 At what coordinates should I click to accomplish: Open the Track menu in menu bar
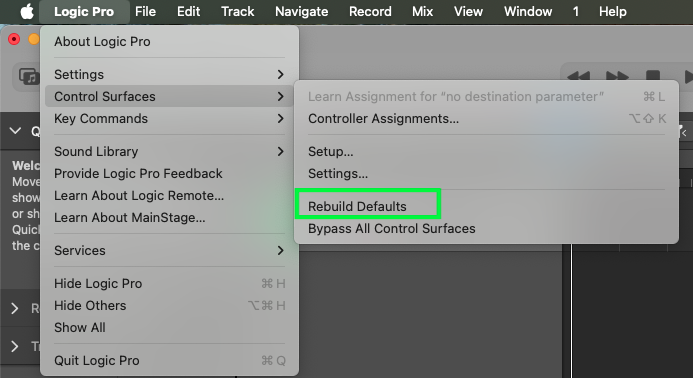click(x=238, y=11)
